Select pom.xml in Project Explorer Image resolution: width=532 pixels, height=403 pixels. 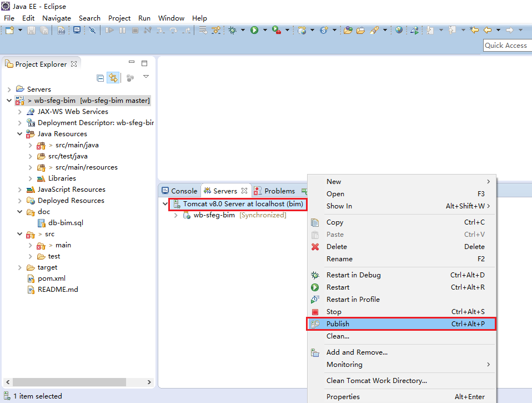click(x=52, y=278)
